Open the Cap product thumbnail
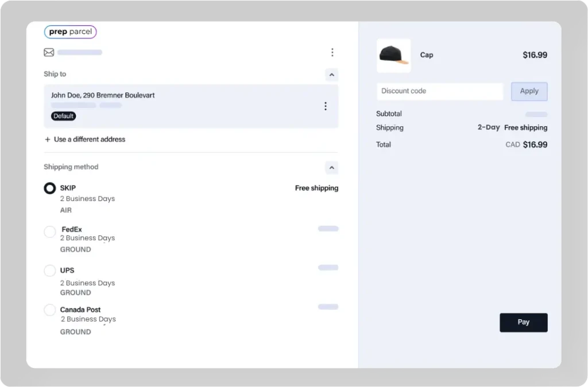This screenshot has height=387, width=588. pos(394,56)
